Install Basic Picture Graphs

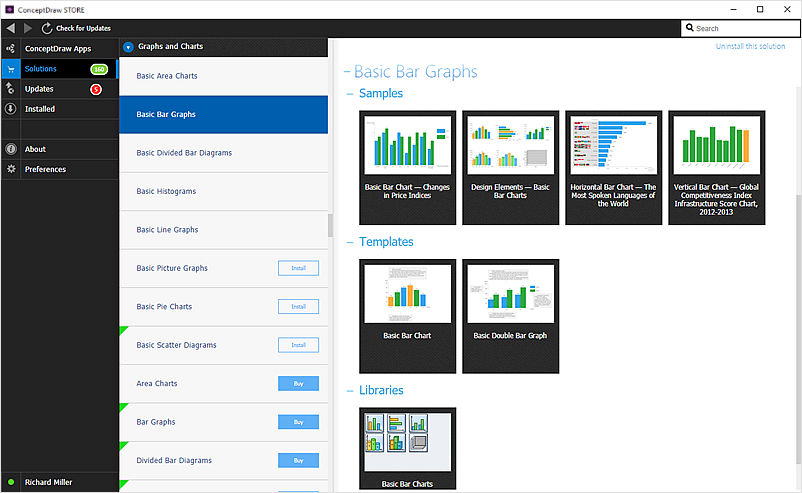click(298, 268)
